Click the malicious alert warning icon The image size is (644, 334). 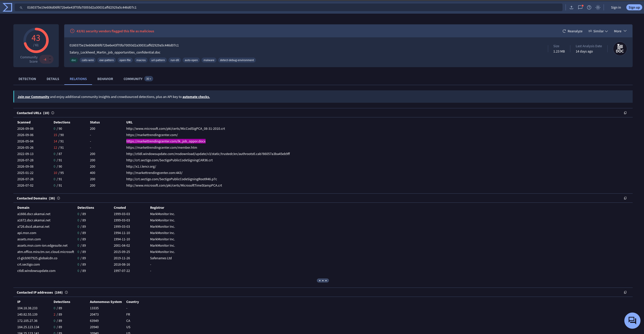click(72, 31)
